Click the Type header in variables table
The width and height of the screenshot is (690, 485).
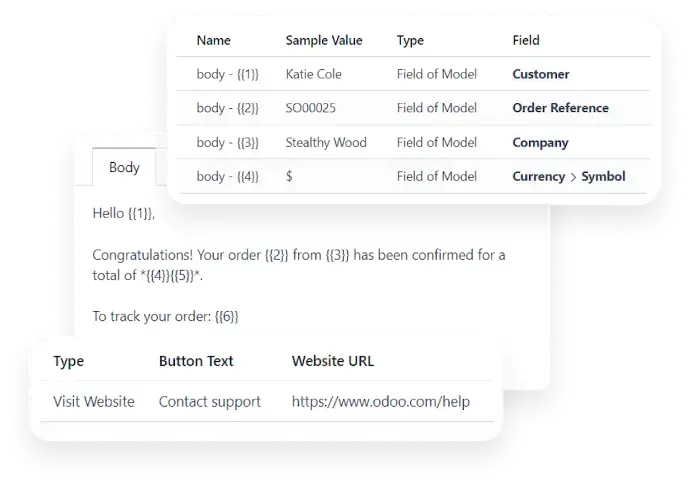coord(410,41)
